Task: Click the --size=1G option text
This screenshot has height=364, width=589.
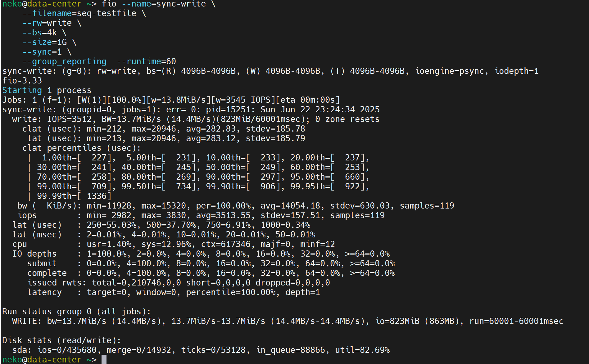Action: (44, 42)
